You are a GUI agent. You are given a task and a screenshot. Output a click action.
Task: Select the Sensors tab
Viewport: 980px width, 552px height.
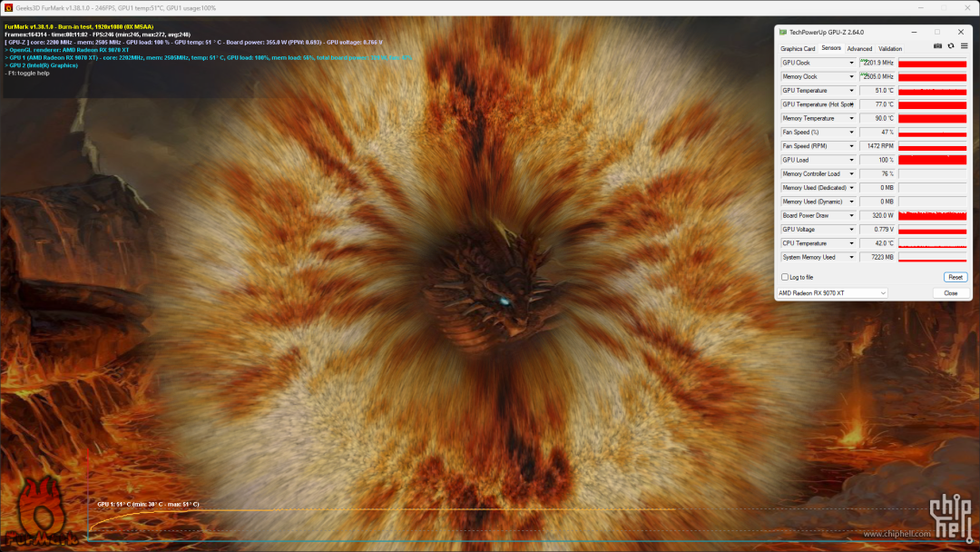[830, 48]
